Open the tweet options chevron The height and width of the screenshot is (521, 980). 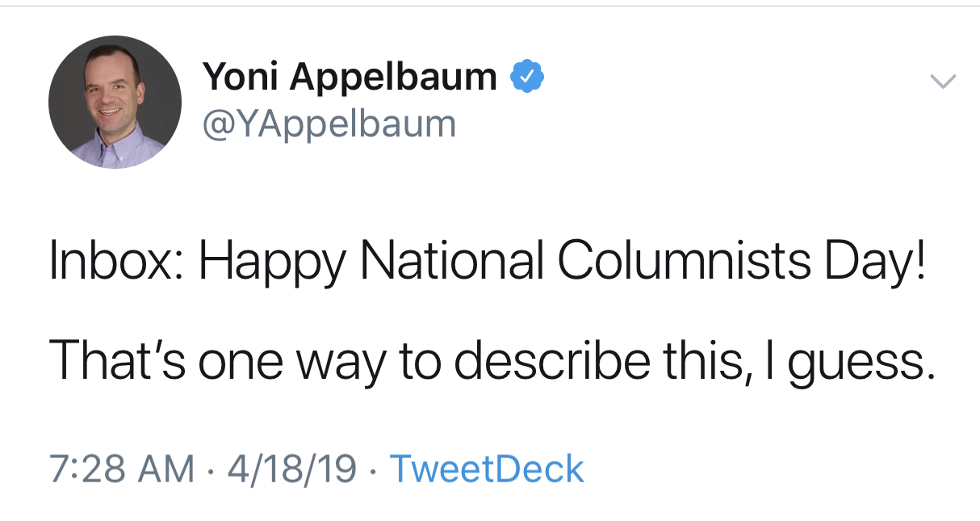point(943,81)
